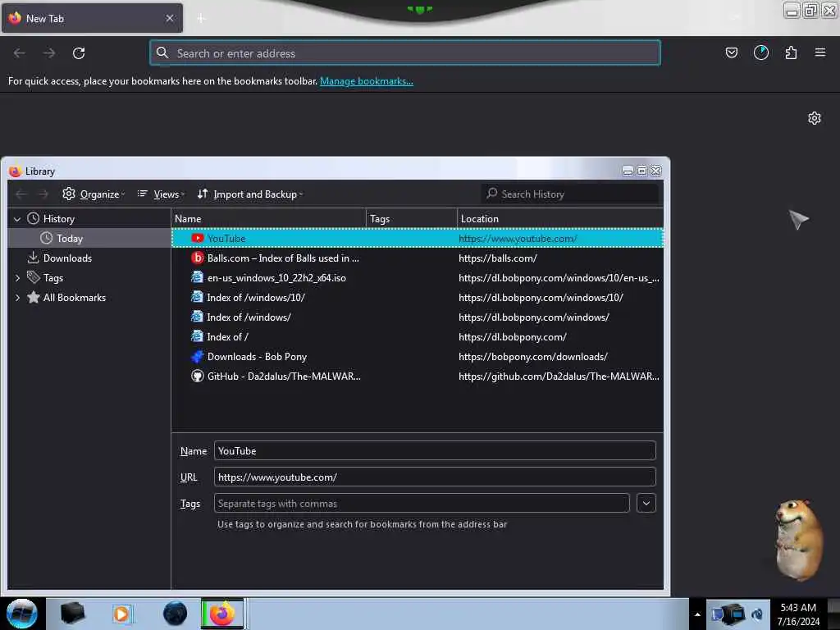Click the Name field containing YouTube
This screenshot has height=630, width=840.
click(435, 450)
